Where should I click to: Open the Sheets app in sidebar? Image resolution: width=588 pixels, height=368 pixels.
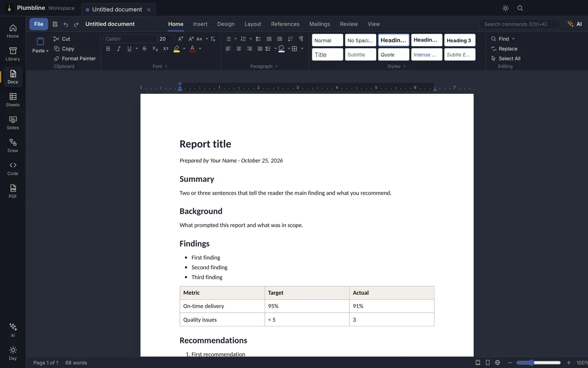[x=13, y=100]
